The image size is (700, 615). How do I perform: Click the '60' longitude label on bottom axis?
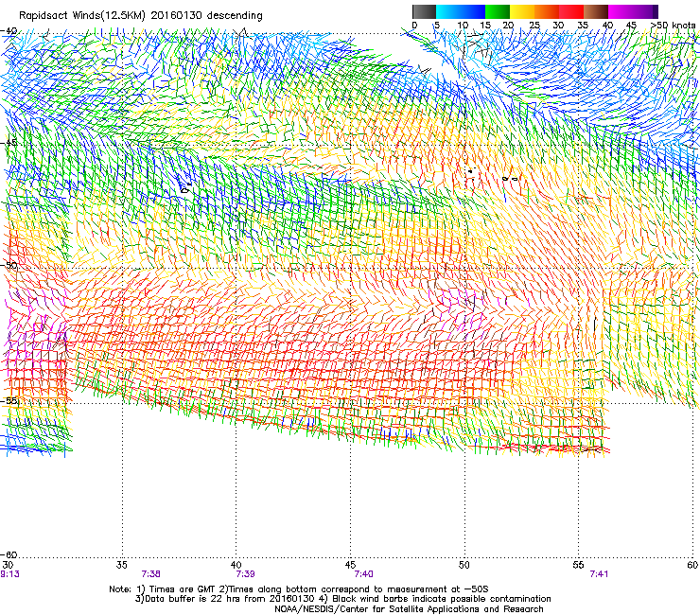[x=692, y=565]
